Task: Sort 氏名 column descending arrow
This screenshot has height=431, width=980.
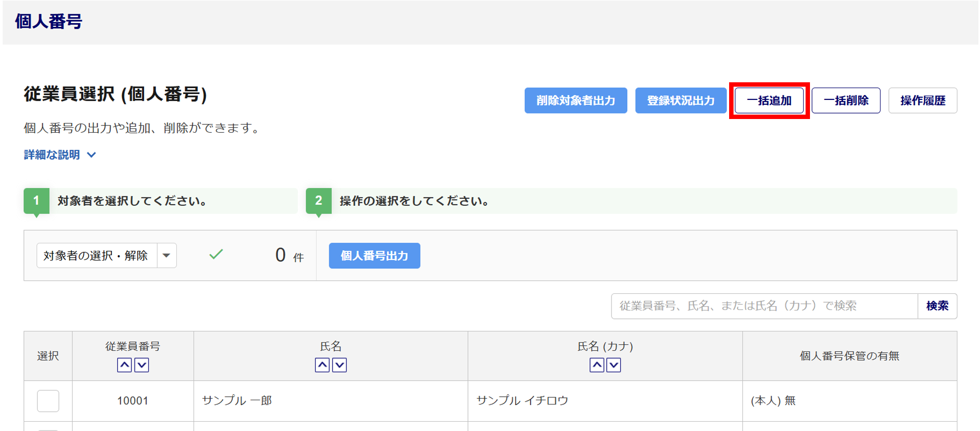Action: click(x=340, y=365)
